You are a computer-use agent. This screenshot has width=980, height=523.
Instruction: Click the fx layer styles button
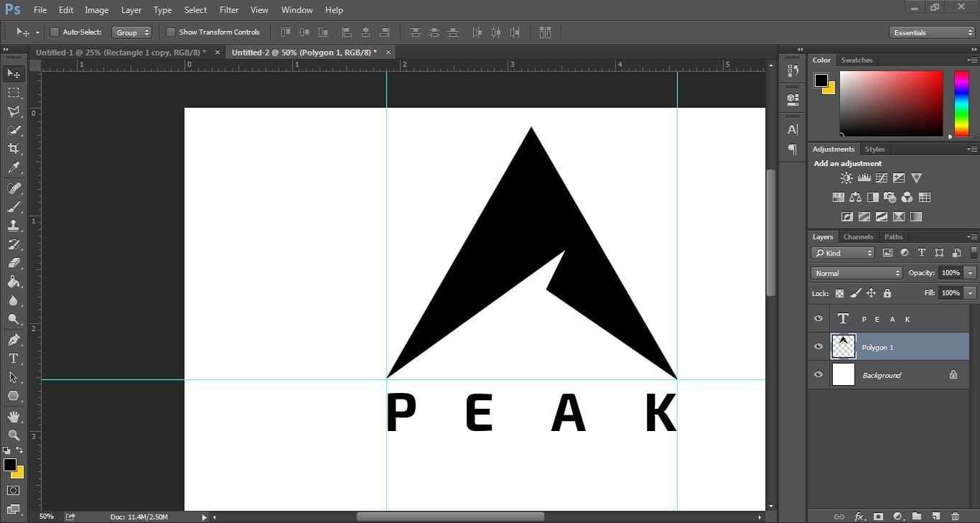[x=859, y=516]
